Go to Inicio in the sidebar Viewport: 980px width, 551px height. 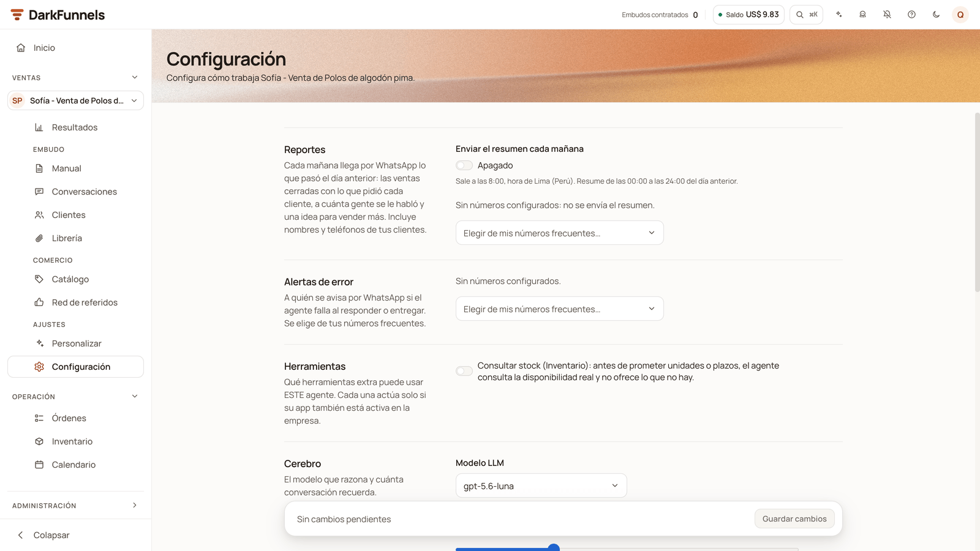pos(75,48)
